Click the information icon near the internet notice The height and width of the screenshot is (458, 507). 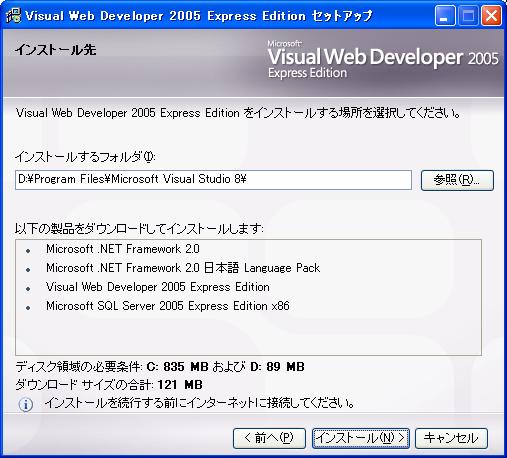pos(26,404)
